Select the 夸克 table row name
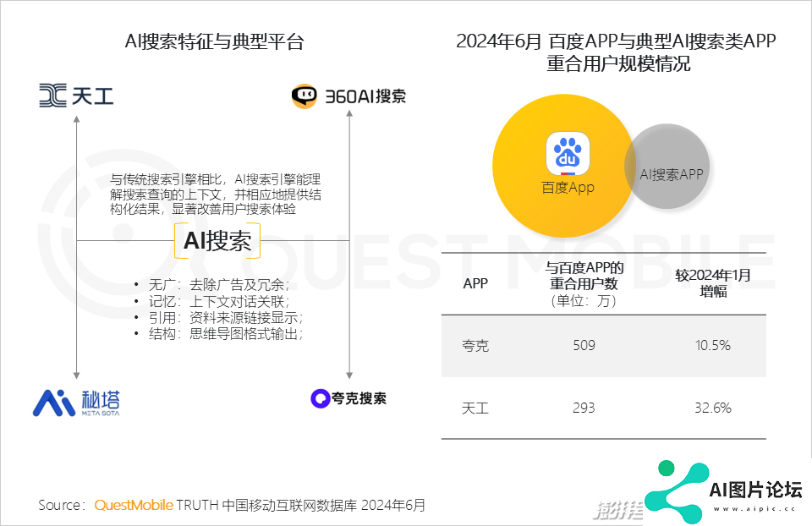The width and height of the screenshot is (812, 526). (x=475, y=345)
